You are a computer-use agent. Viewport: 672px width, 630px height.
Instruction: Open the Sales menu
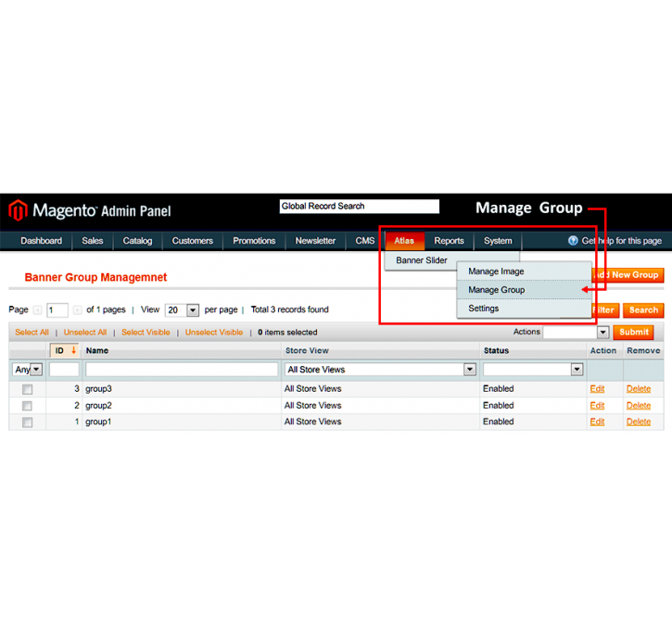[x=93, y=241]
